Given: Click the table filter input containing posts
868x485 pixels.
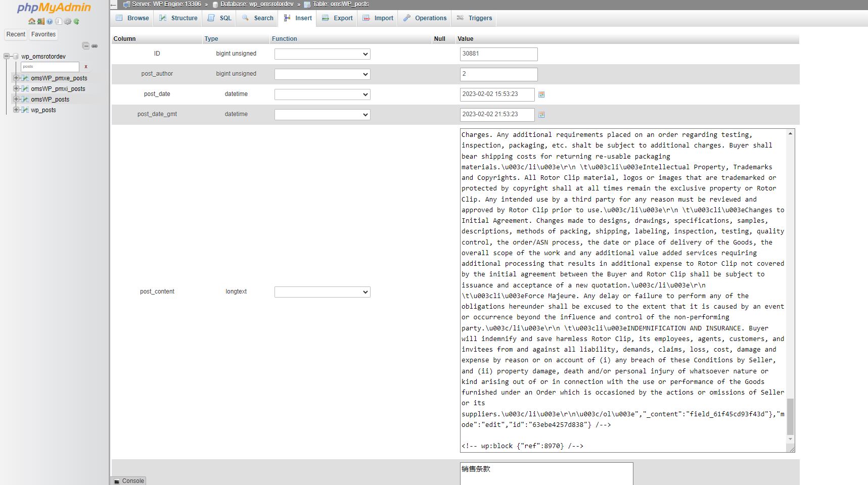Looking at the screenshot, I should click(50, 67).
